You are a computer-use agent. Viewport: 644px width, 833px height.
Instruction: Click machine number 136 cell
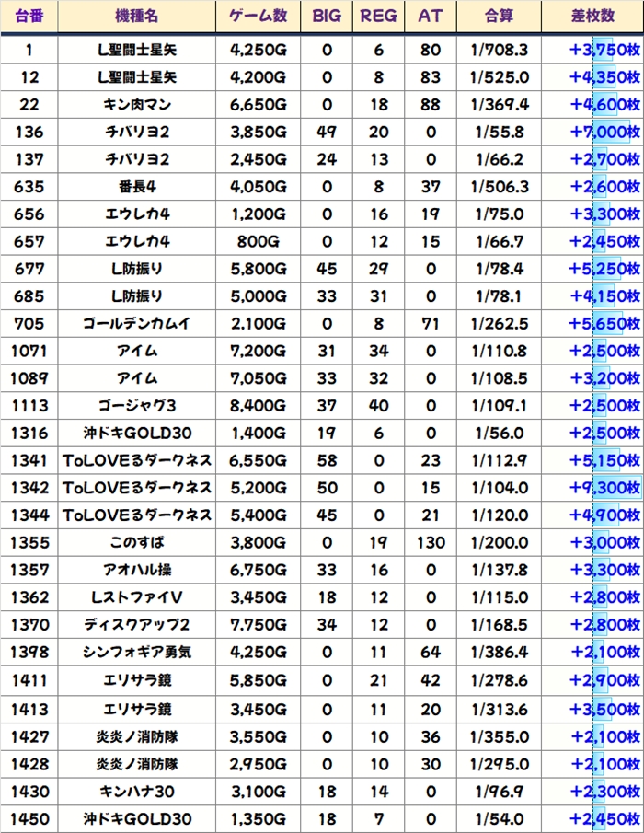29,133
